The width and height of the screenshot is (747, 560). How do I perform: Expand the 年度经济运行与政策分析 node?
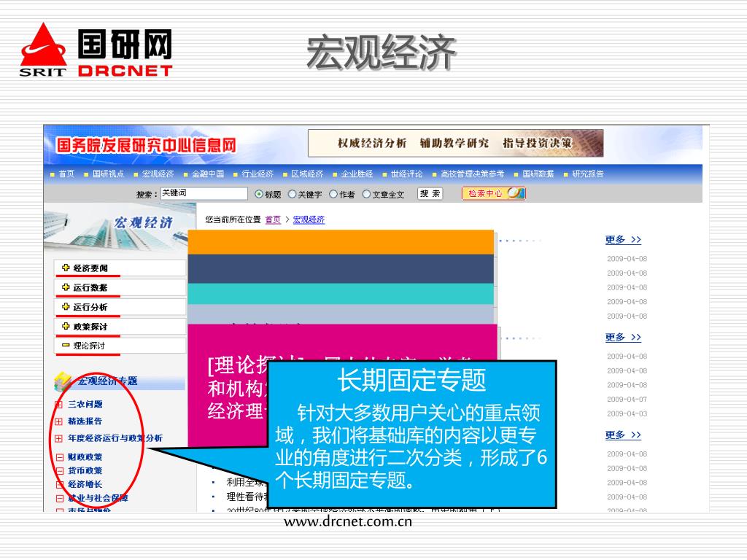point(58,438)
